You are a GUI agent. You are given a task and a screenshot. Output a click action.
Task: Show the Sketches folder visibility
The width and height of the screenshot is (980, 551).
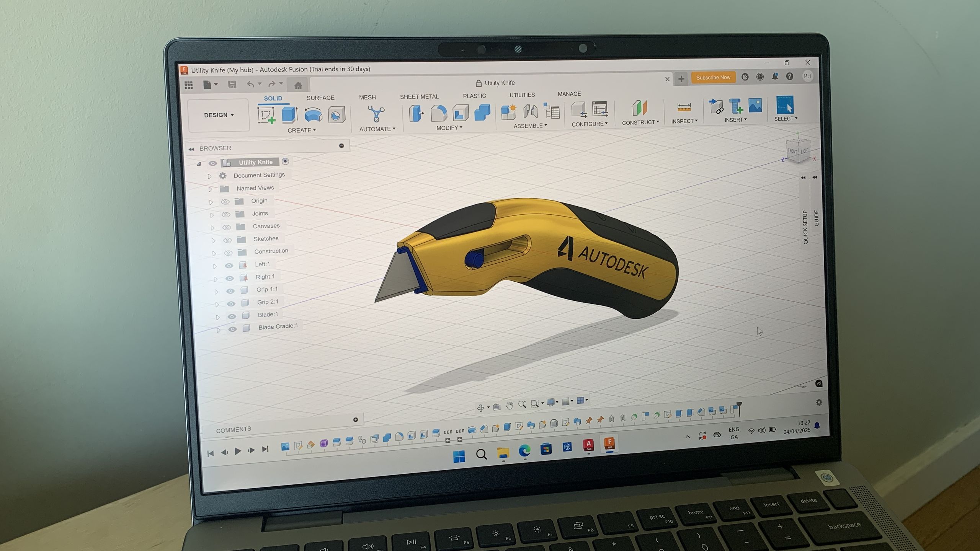click(x=229, y=241)
